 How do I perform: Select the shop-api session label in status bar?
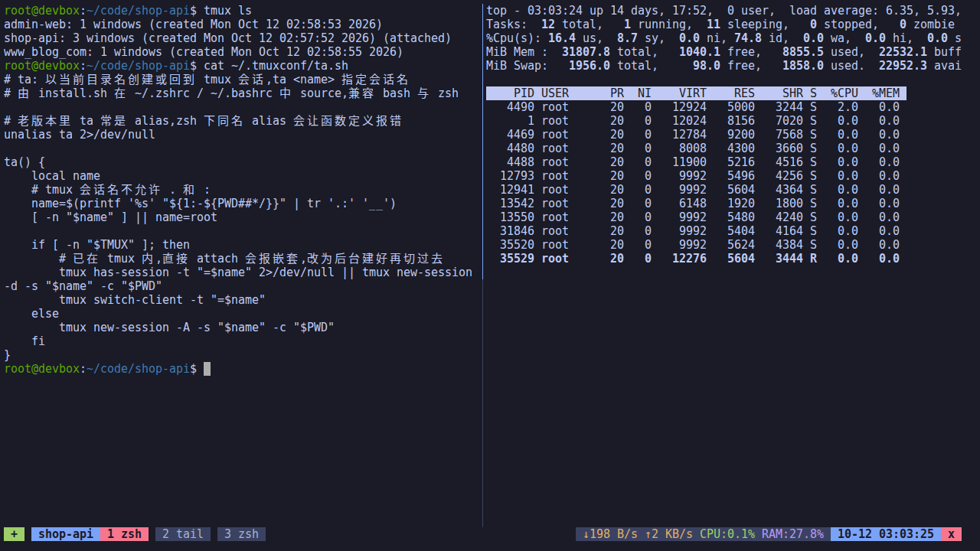pyautogui.click(x=66, y=534)
